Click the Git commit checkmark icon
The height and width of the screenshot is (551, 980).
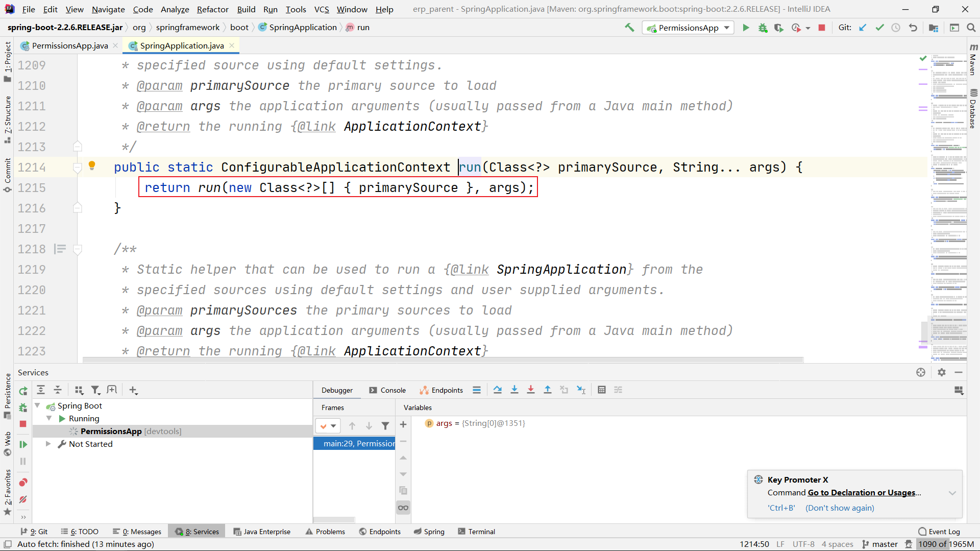click(x=879, y=28)
